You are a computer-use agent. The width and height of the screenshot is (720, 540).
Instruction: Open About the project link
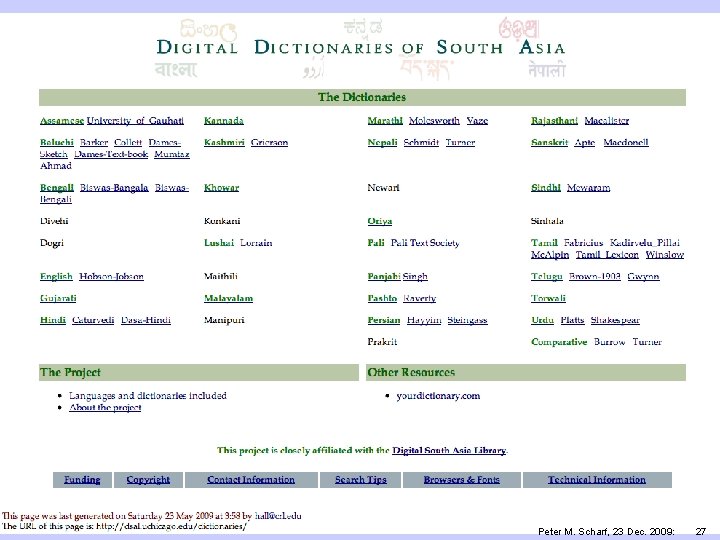[x=105, y=408]
